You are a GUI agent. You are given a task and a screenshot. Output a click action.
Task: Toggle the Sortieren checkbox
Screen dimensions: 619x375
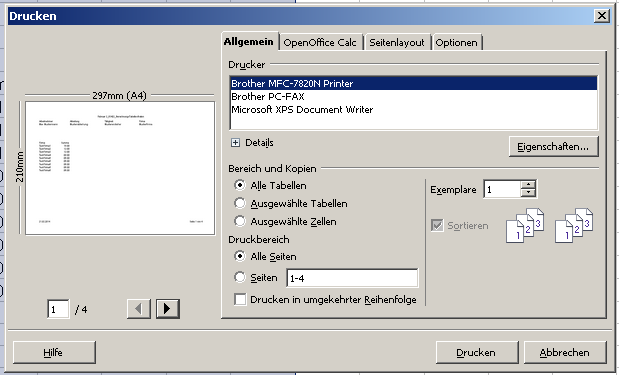[x=437, y=225]
